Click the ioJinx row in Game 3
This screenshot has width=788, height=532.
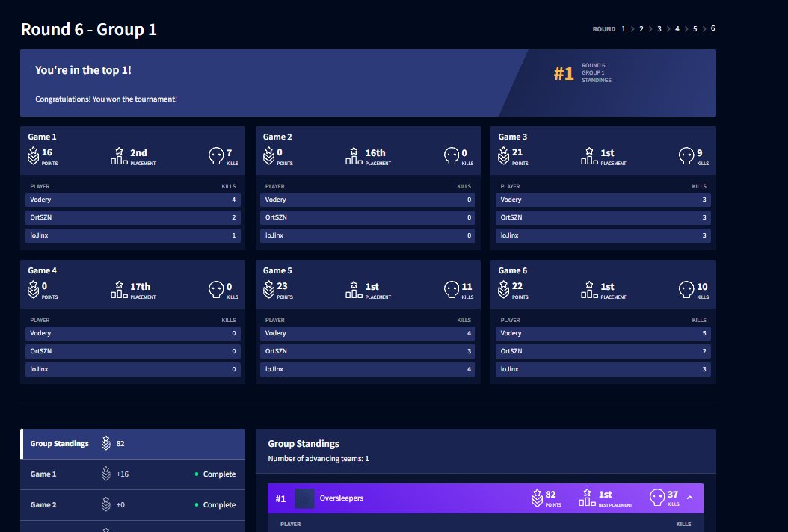[x=603, y=235]
